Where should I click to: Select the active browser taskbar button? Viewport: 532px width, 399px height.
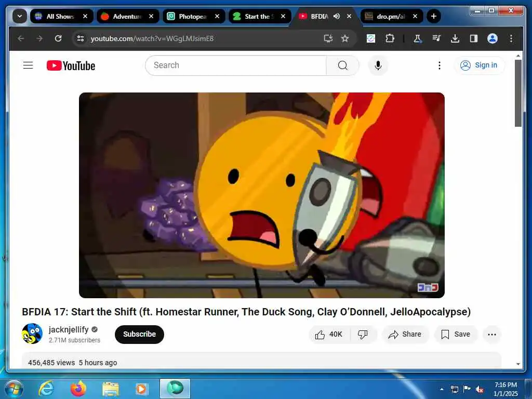click(175, 389)
